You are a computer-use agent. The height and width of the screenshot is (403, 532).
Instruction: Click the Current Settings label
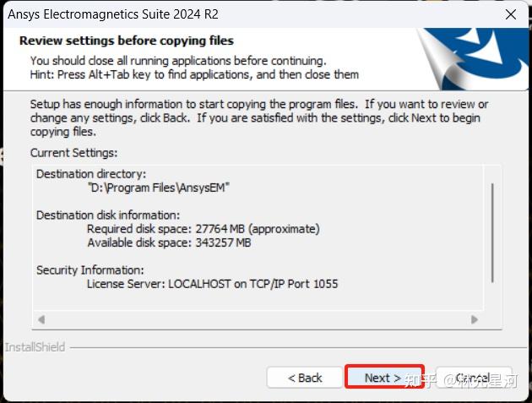point(73,153)
